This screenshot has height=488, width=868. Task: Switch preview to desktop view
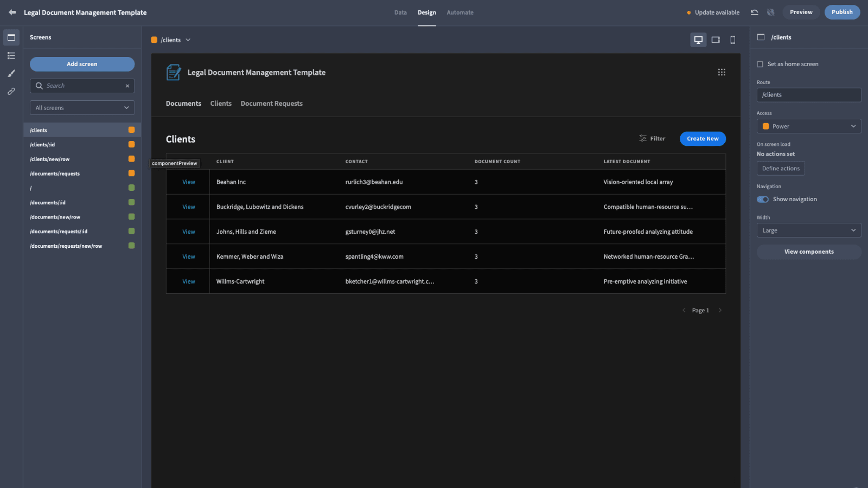click(x=698, y=40)
